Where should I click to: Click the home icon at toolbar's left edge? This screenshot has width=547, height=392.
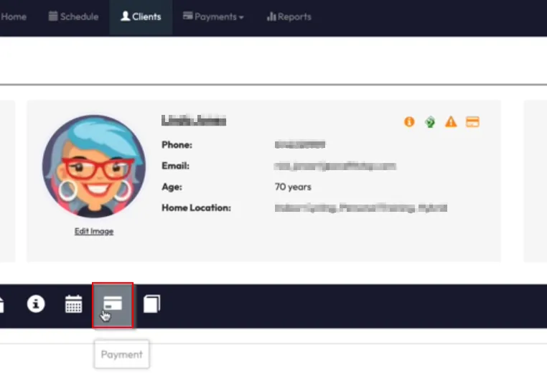[1, 304]
